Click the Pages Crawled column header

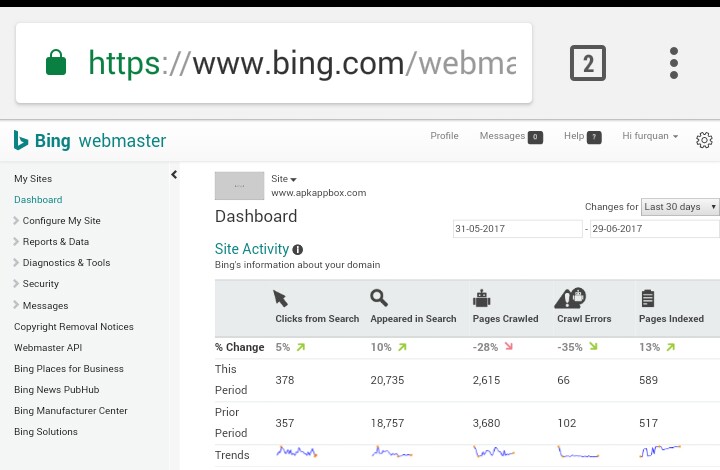tap(505, 319)
